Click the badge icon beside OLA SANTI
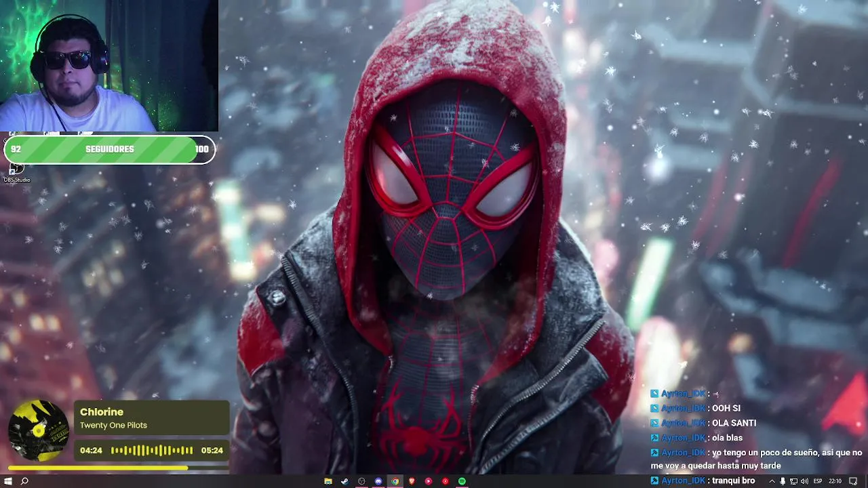 (x=654, y=423)
